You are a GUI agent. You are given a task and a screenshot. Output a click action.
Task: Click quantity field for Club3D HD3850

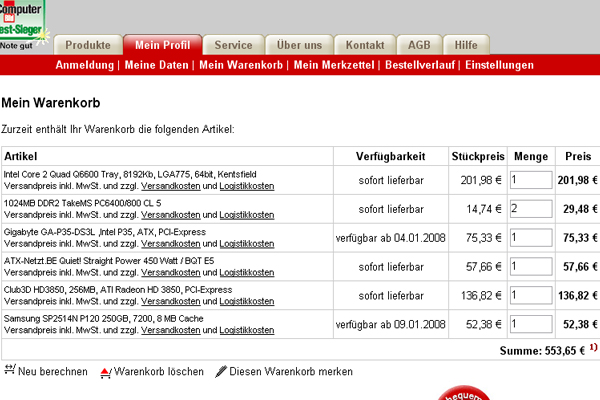531,295
